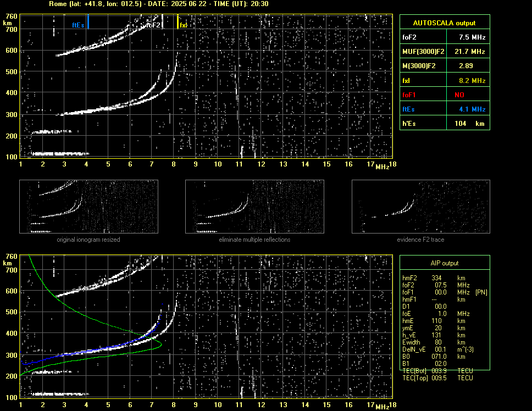Viewport: 532px width, 411px height.
Task: Click the blue ftEs value '4.1 MHz'
Action: 472,109
